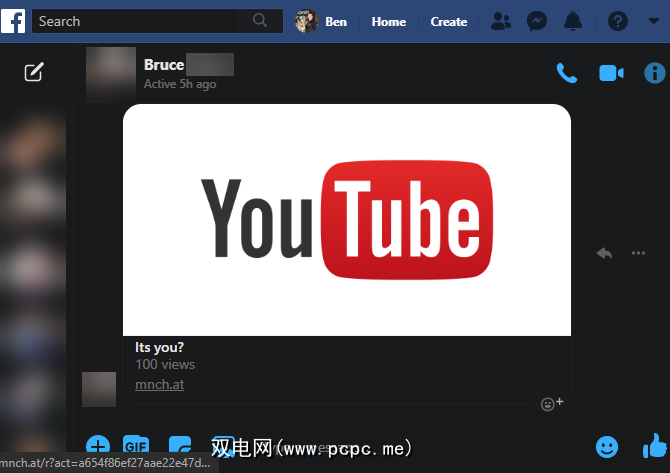Open the emoji picker
Screen dimensions: 670x473
[606, 446]
